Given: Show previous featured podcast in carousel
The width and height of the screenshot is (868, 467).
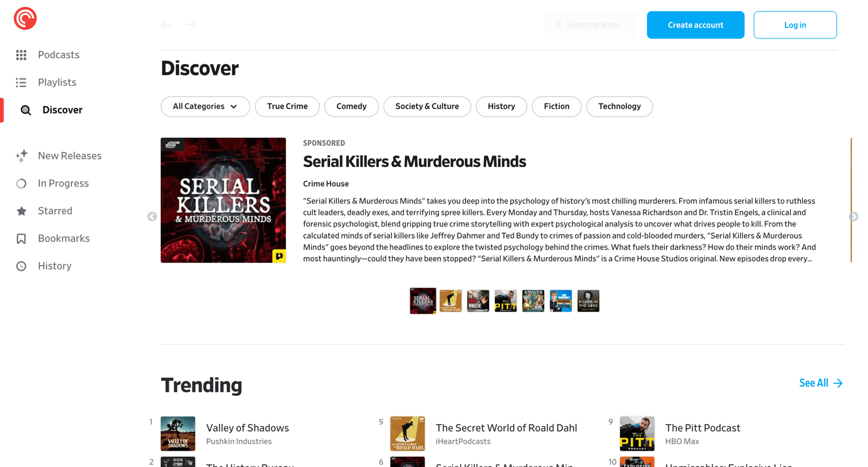Looking at the screenshot, I should (152, 216).
